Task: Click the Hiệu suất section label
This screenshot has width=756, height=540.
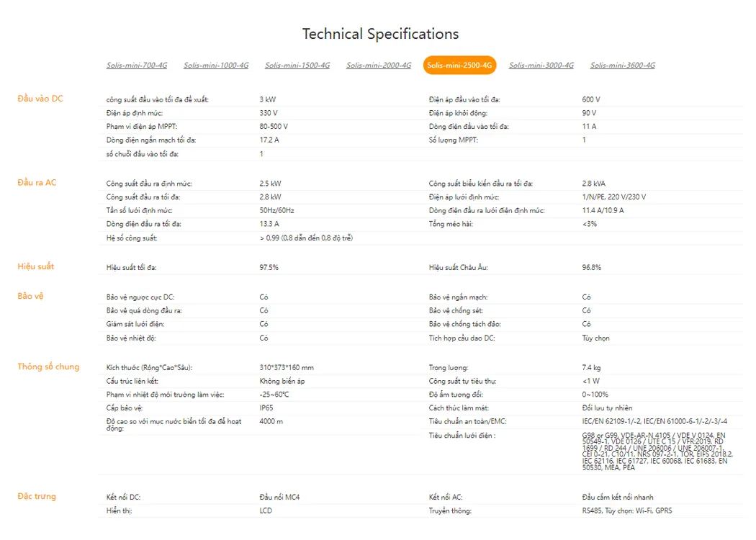Action: [x=36, y=266]
